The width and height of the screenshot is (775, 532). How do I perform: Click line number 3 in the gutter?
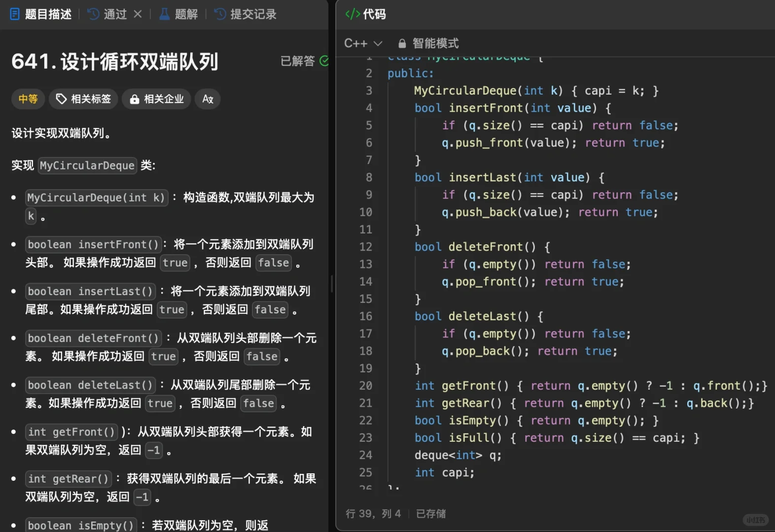(369, 91)
